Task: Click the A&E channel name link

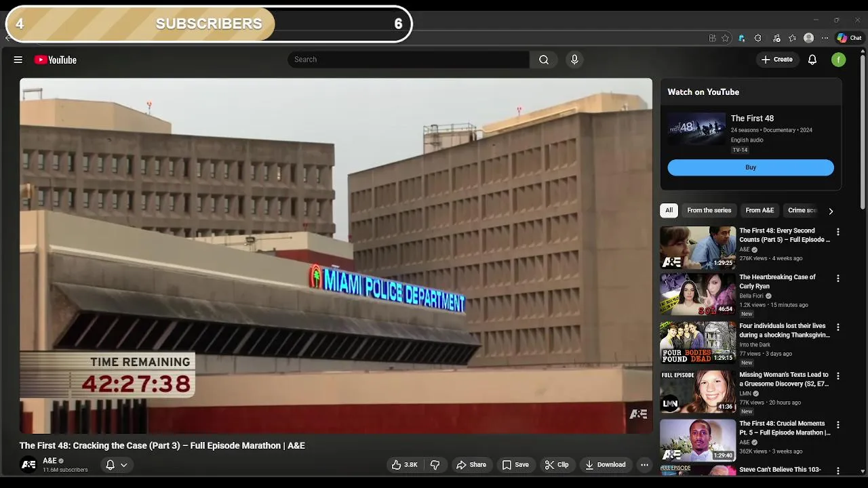Action: (50, 461)
